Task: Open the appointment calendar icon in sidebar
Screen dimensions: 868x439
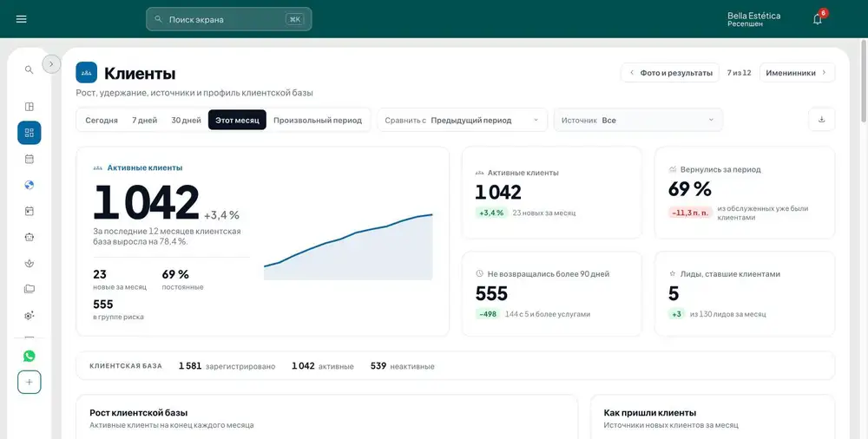Action: [30, 211]
